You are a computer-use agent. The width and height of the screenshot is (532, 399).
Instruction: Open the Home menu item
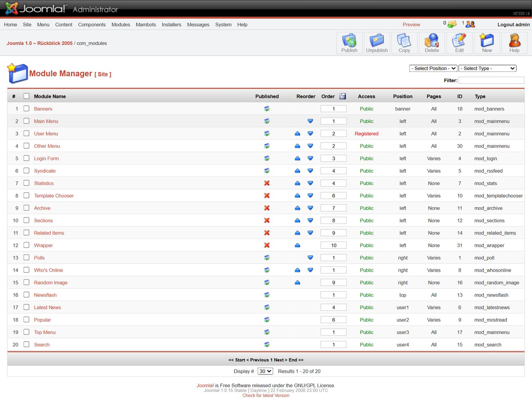(11, 25)
